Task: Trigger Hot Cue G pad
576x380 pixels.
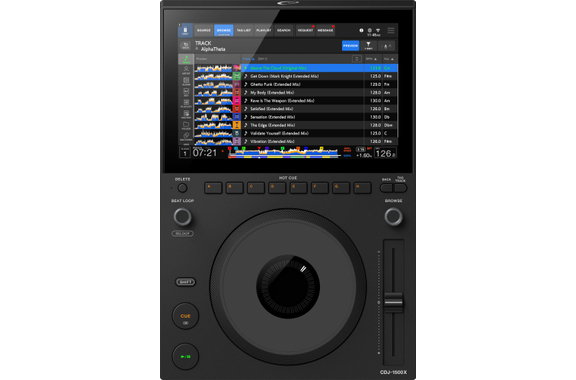Action: point(341,188)
